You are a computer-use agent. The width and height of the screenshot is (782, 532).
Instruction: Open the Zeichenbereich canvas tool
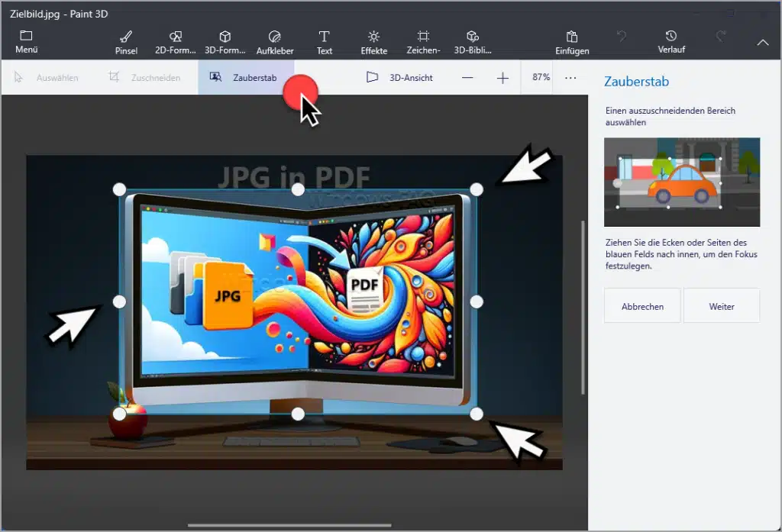point(423,42)
